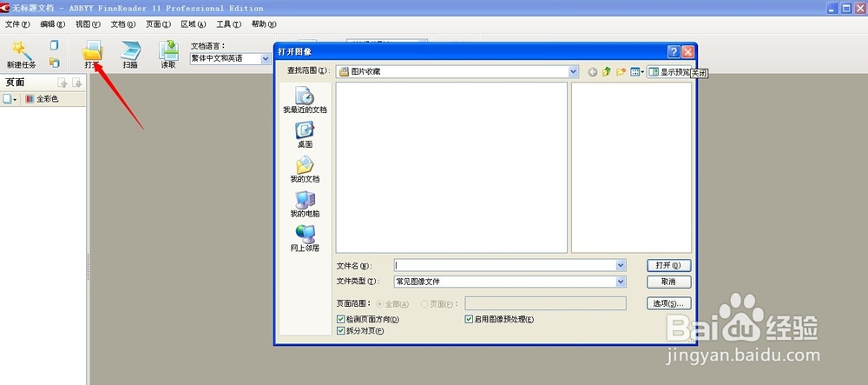Toggle 检测页面方向 checkbox

pyautogui.click(x=340, y=320)
